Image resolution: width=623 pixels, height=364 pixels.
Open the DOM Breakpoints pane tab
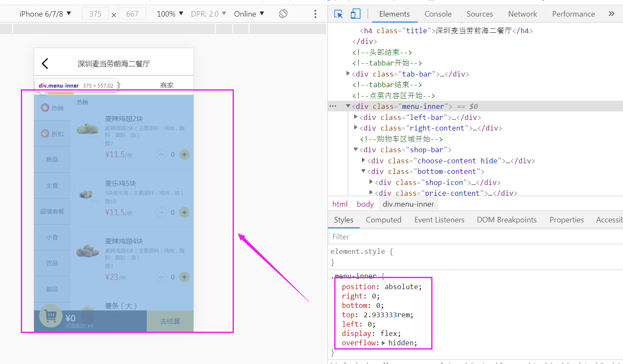(x=506, y=219)
